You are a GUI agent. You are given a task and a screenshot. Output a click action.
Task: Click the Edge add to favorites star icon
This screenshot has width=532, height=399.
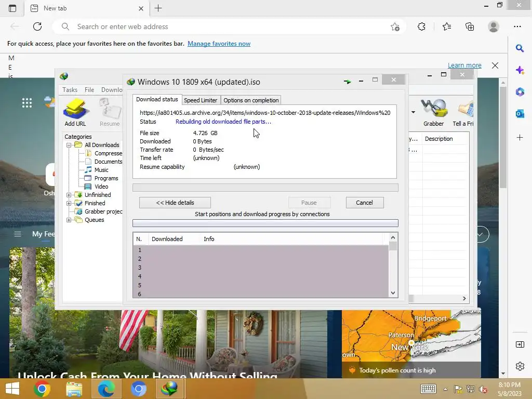coord(395,27)
